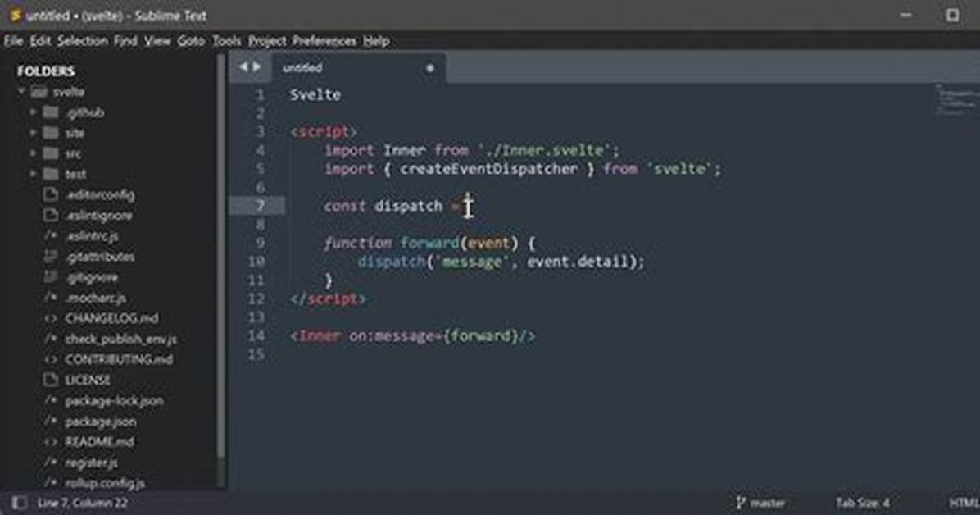
Task: Expand the site folder
Action: [x=33, y=134]
